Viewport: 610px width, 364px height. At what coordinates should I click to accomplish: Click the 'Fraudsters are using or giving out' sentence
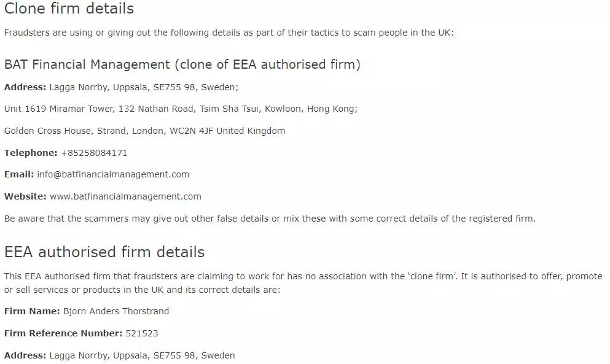coord(229,33)
